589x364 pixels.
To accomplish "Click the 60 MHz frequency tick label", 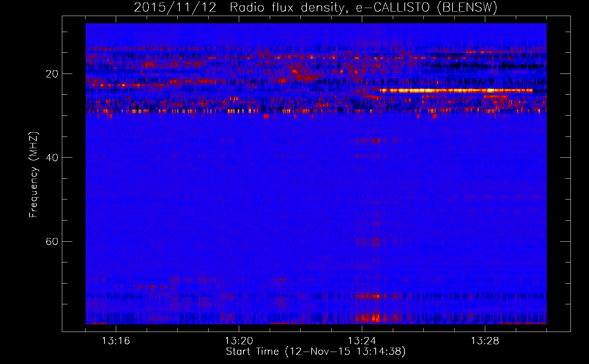I will [x=52, y=241].
